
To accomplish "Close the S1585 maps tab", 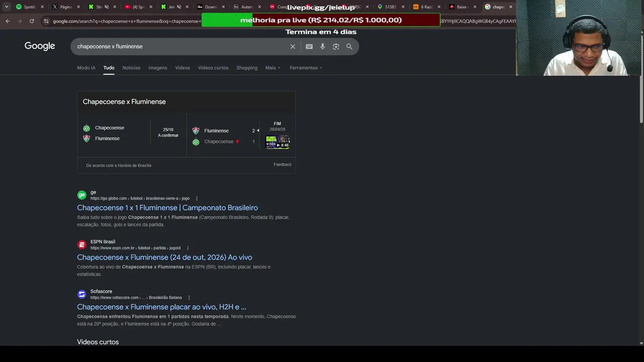I will click(x=403, y=7).
